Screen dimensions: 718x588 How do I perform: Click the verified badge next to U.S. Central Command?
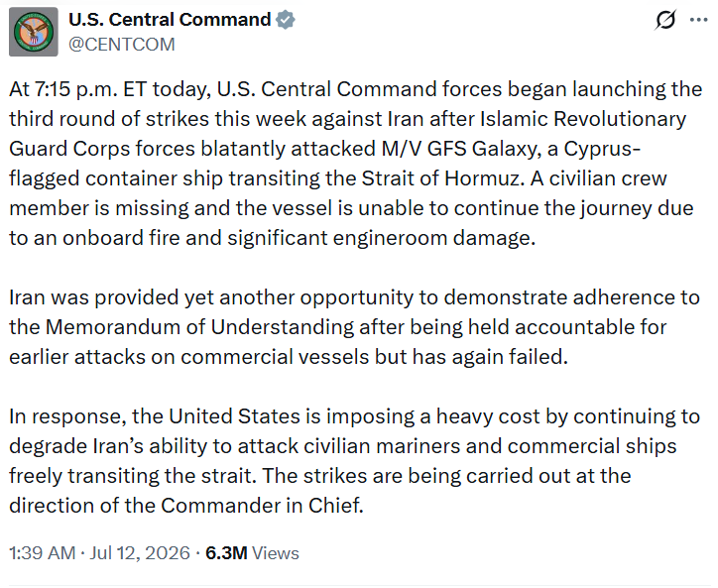(x=286, y=20)
